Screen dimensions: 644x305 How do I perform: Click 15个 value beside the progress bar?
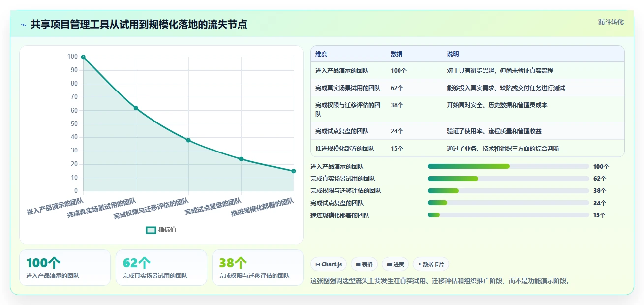coord(600,215)
